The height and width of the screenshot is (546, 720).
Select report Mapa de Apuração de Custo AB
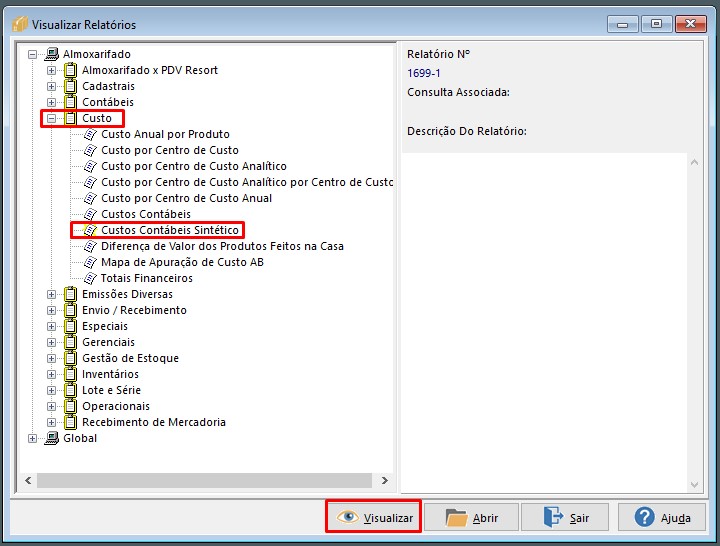click(x=182, y=262)
